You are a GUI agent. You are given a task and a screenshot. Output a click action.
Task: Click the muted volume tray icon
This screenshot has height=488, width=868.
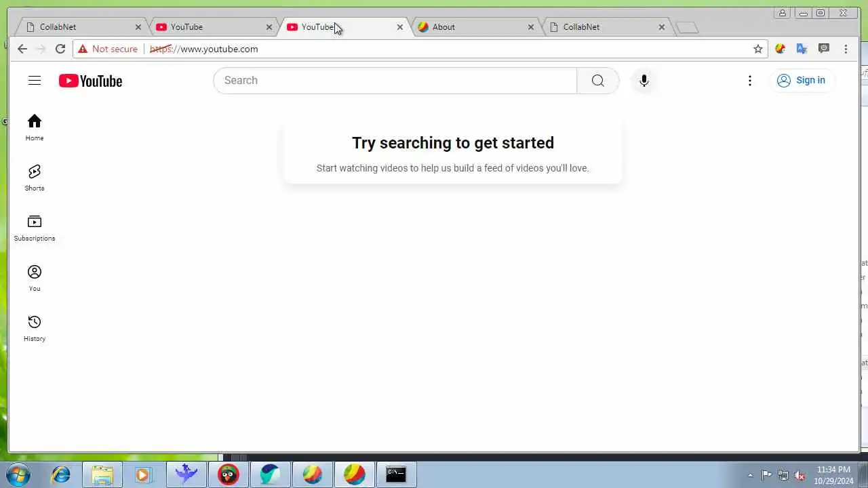pos(800,475)
